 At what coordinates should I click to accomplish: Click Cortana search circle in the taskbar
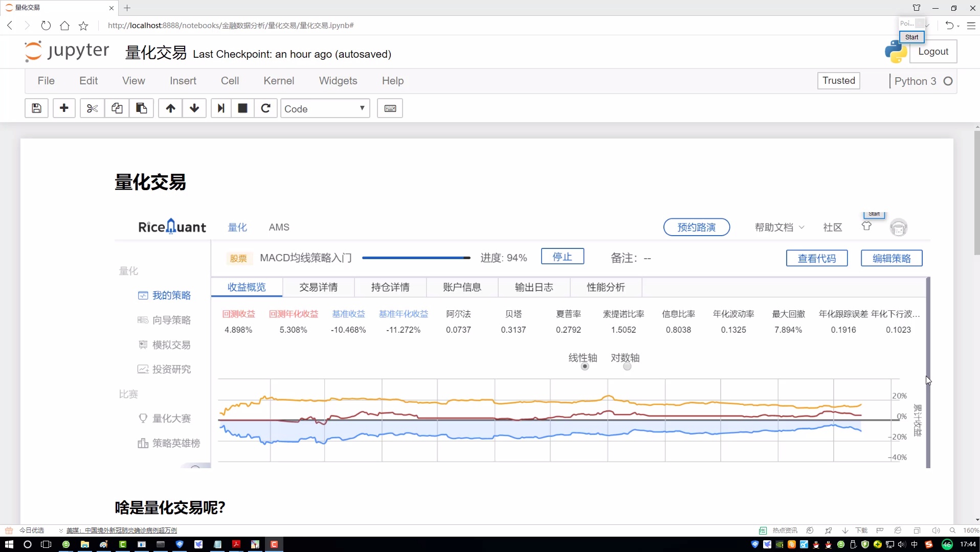click(x=28, y=544)
